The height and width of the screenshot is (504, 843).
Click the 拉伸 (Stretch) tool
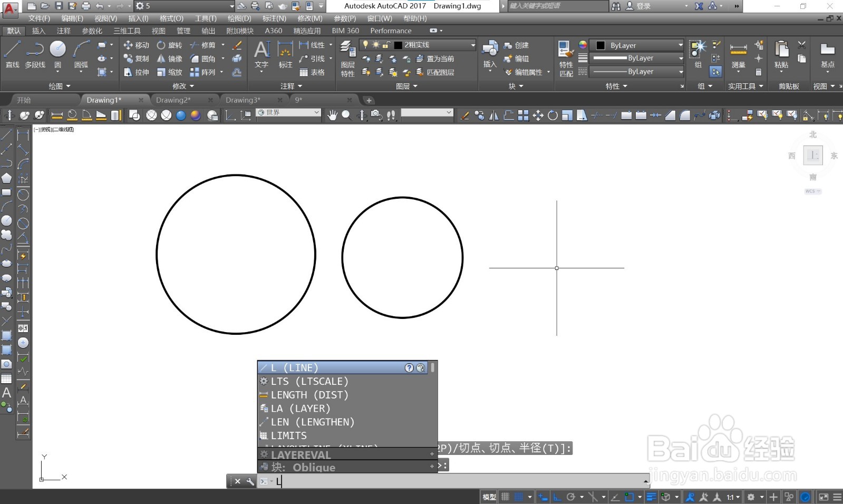(x=136, y=72)
